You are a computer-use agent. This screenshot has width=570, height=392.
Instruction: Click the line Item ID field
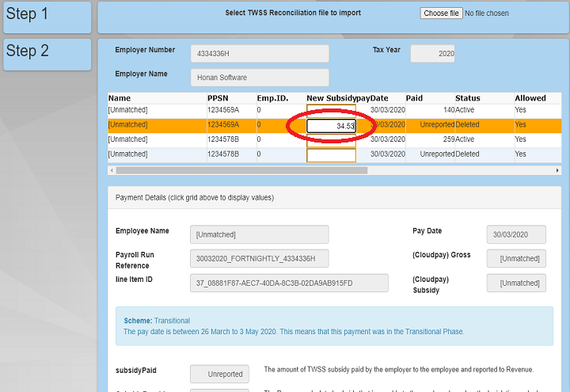click(x=289, y=284)
